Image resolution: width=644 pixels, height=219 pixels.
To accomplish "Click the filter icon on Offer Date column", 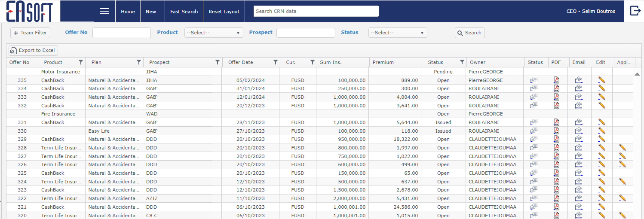I will pos(275,62).
